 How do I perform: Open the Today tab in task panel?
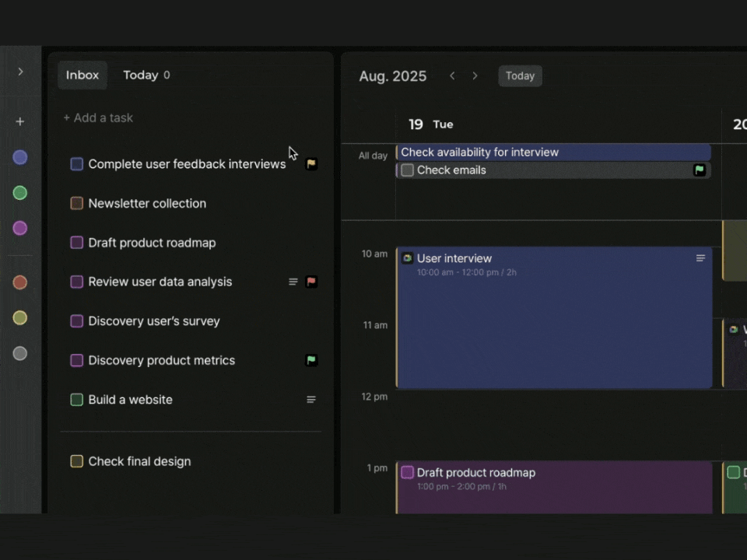pyautogui.click(x=141, y=75)
